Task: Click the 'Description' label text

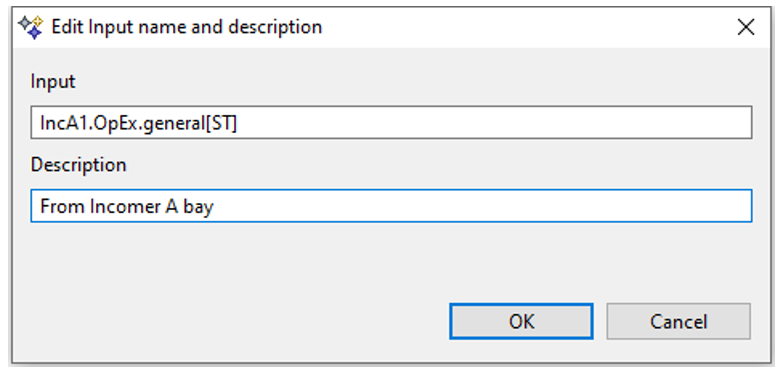Action: tap(79, 164)
